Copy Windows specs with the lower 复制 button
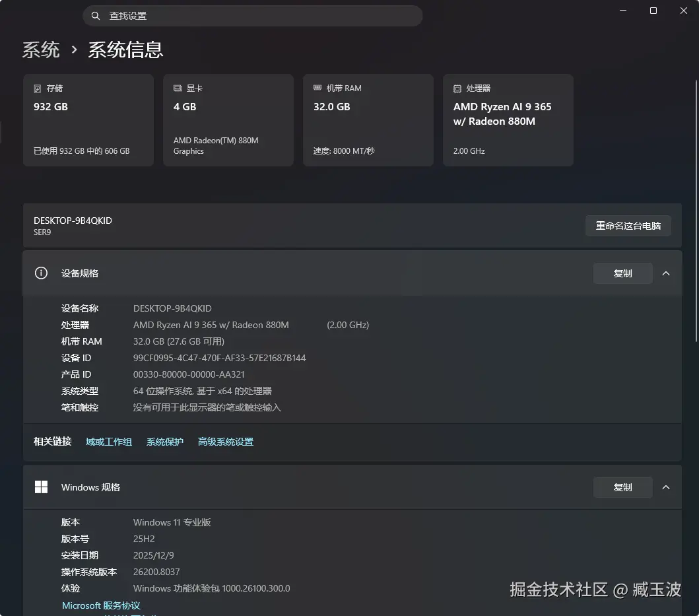 click(622, 487)
